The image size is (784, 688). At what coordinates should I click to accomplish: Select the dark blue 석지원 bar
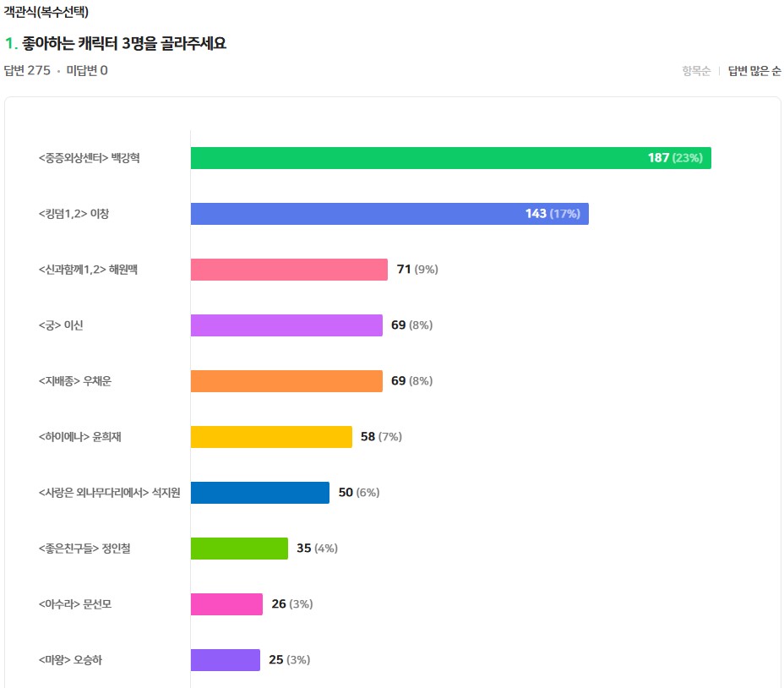click(260, 493)
